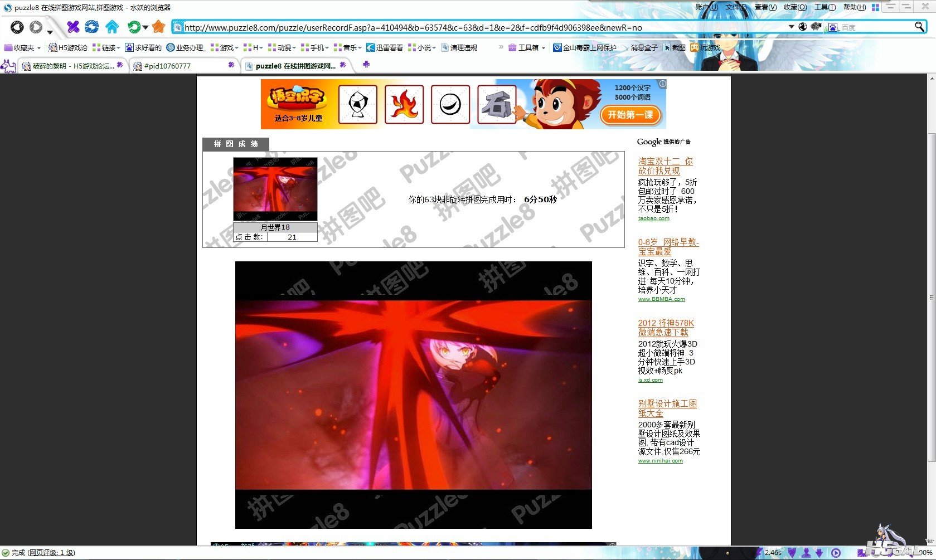Switch to 破碎的黎明 - H5游戏论坛 tab
This screenshot has height=560, width=936.
coord(73,66)
